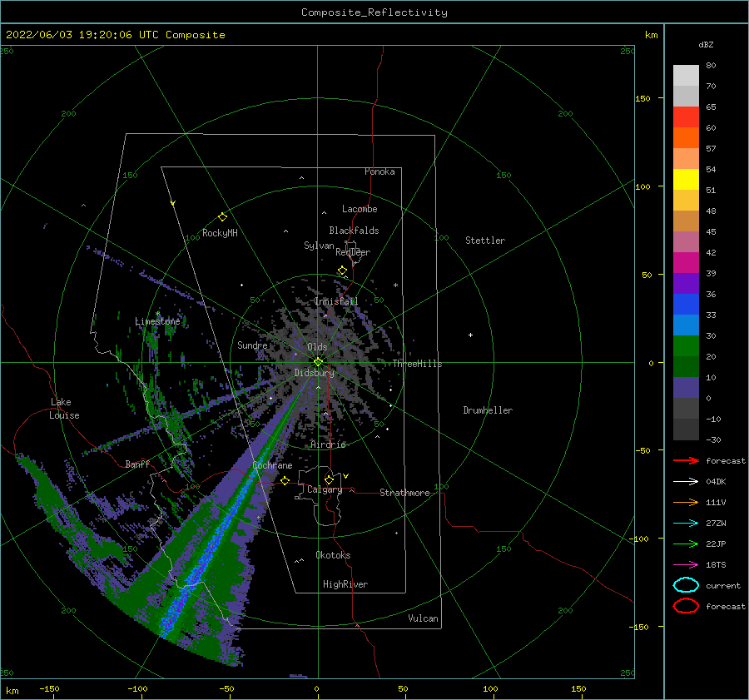
Task: Click the asterisk marker east of Innisfail
Action: tap(395, 285)
